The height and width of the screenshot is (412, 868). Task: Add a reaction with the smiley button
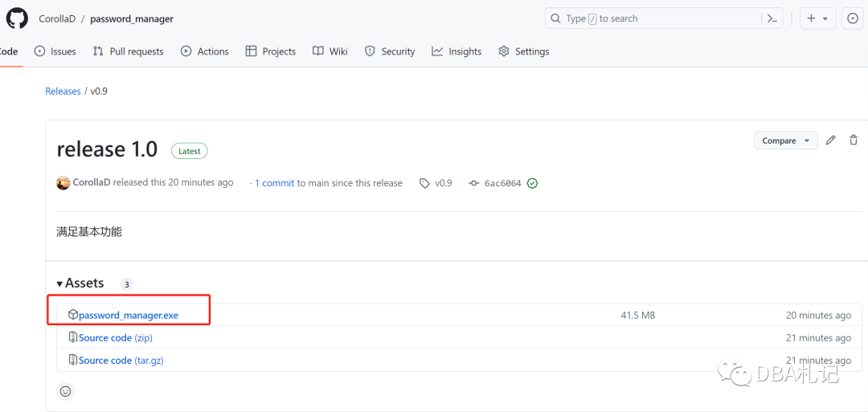point(65,392)
